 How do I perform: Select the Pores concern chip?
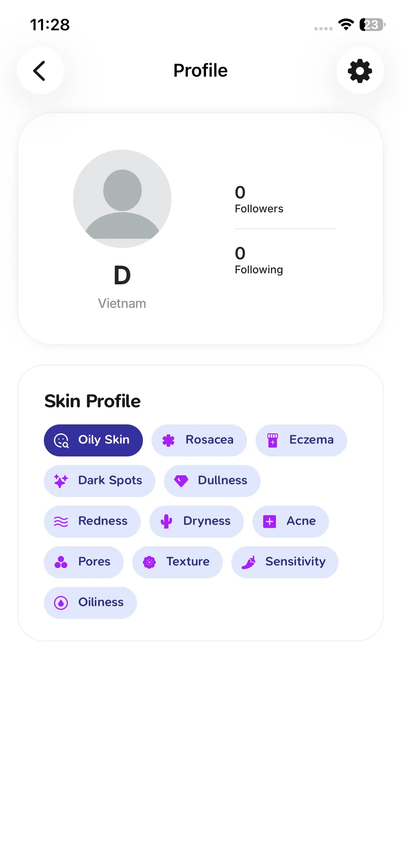(x=83, y=562)
